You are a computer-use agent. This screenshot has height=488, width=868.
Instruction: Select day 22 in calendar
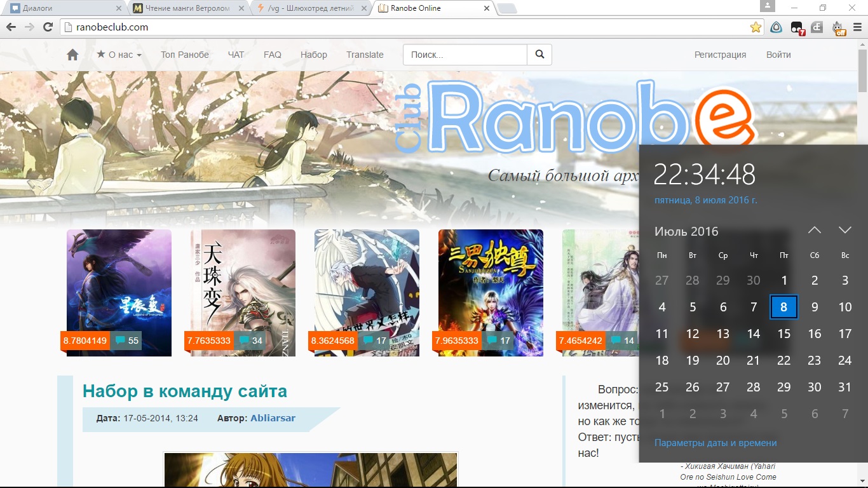tap(784, 360)
